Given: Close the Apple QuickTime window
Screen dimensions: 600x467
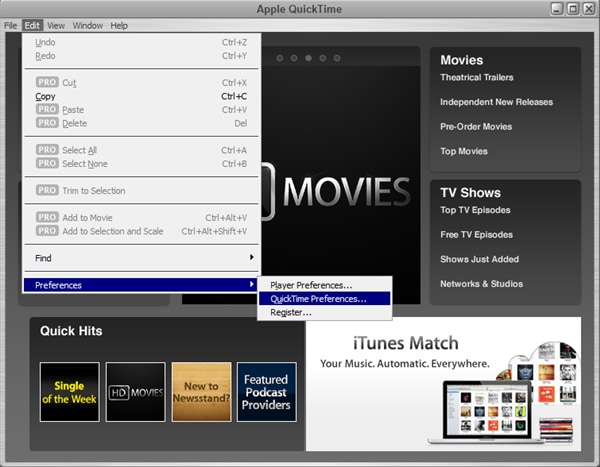Looking at the screenshot, I should click(589, 8).
